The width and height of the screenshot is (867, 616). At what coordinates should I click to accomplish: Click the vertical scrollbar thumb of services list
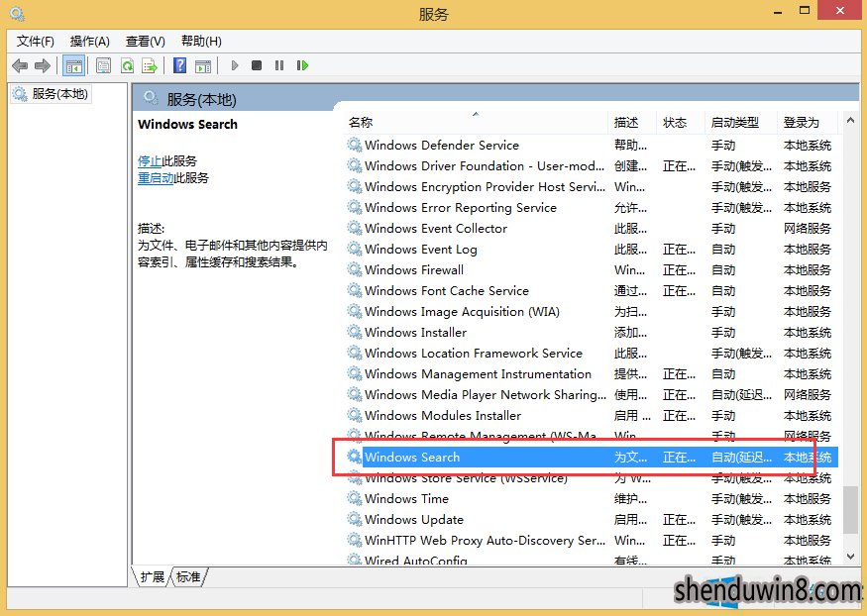click(x=850, y=509)
